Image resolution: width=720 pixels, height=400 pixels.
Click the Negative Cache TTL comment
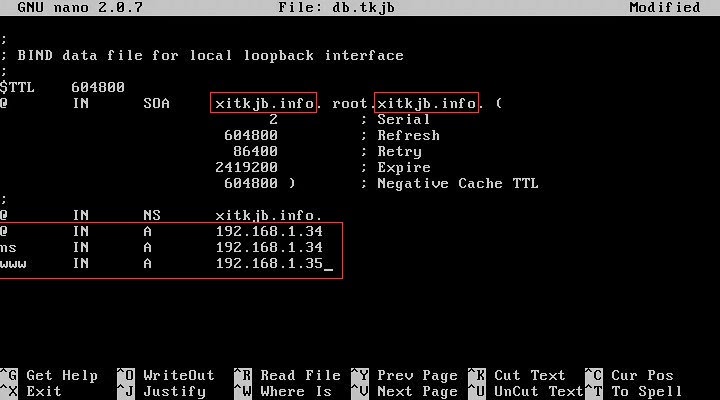[x=457, y=183]
